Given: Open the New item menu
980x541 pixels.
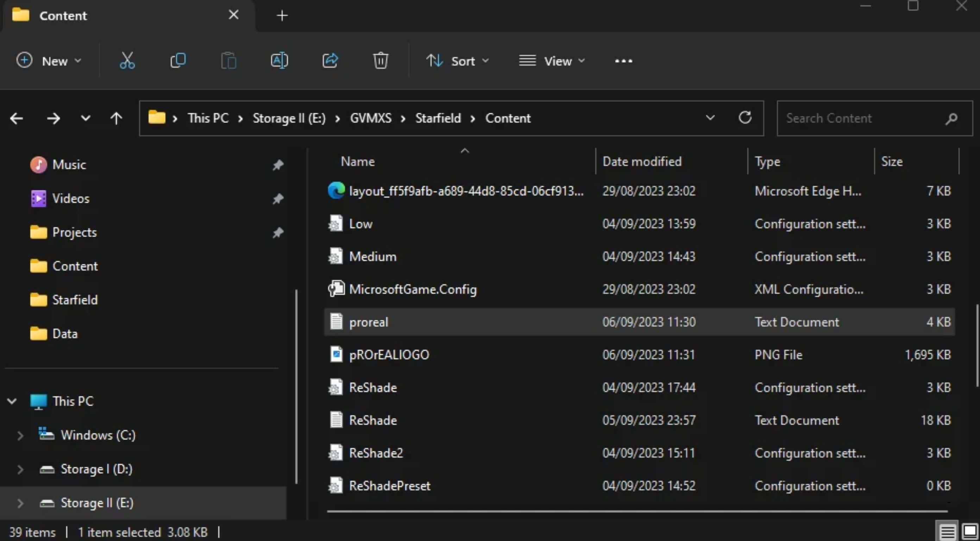Looking at the screenshot, I should pos(49,61).
